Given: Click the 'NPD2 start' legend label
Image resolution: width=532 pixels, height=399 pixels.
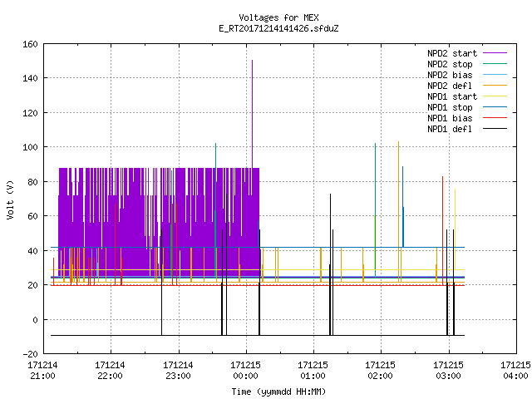Looking at the screenshot, I should [452, 53].
